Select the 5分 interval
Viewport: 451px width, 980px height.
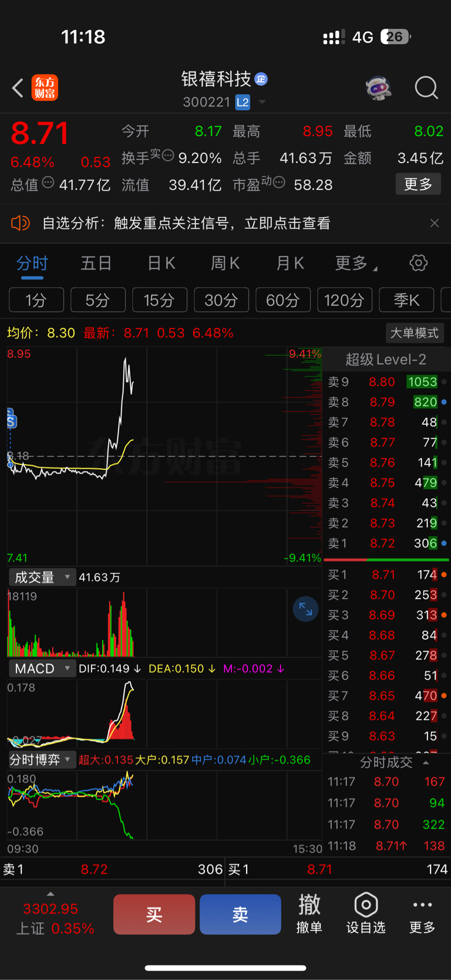click(98, 300)
